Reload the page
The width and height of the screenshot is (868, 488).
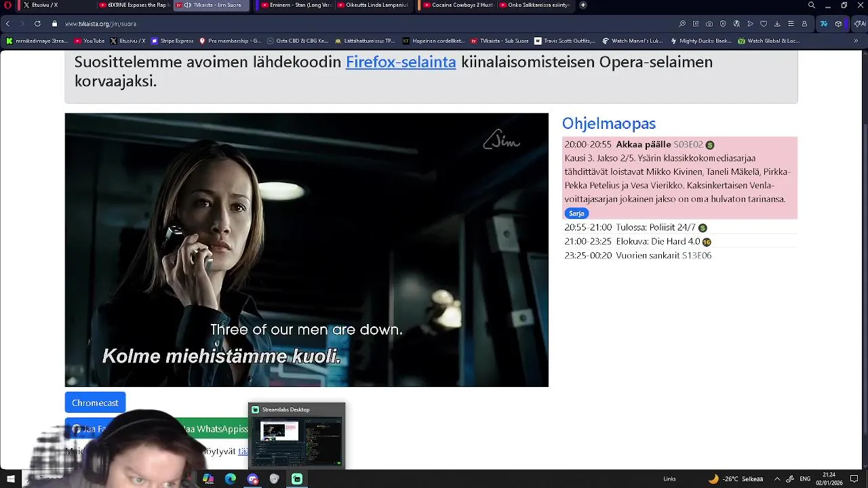coord(37,24)
